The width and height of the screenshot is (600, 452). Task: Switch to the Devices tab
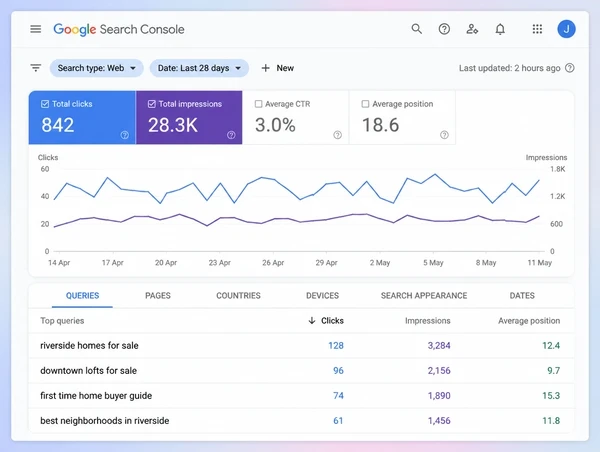[323, 296]
